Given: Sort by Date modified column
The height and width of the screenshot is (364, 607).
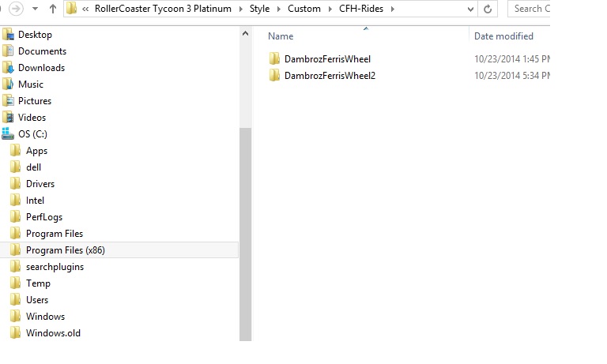Looking at the screenshot, I should 503,36.
